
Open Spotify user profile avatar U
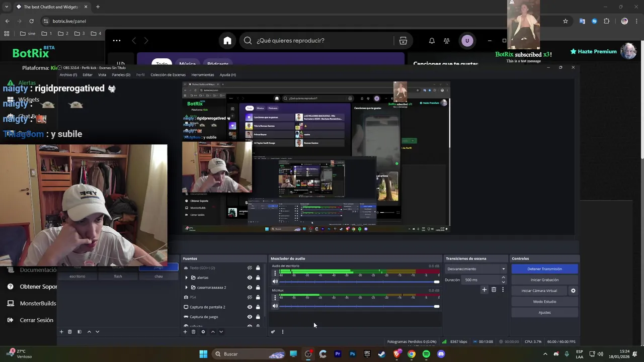467,41
